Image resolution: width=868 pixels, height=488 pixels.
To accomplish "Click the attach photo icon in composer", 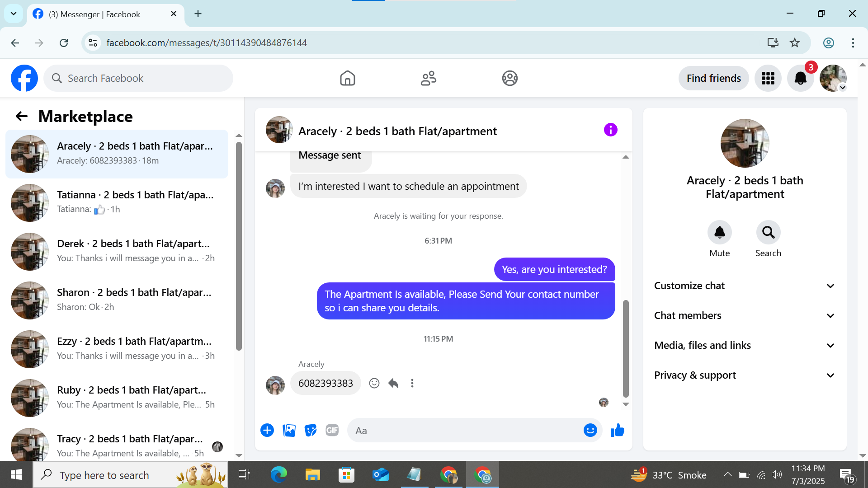I will (x=289, y=430).
